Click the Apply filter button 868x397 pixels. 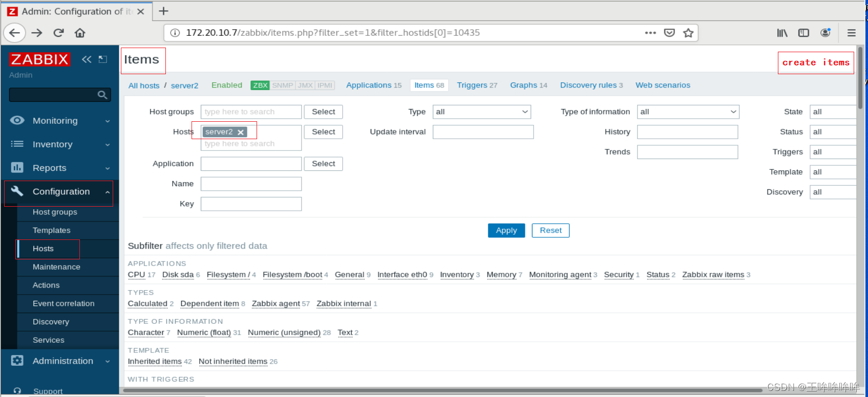tap(506, 230)
